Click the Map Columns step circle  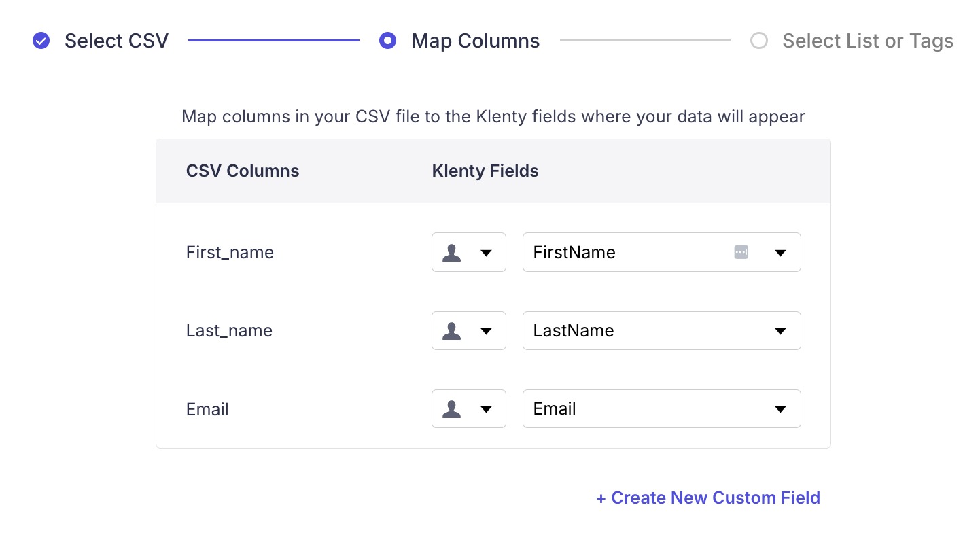[x=387, y=41]
